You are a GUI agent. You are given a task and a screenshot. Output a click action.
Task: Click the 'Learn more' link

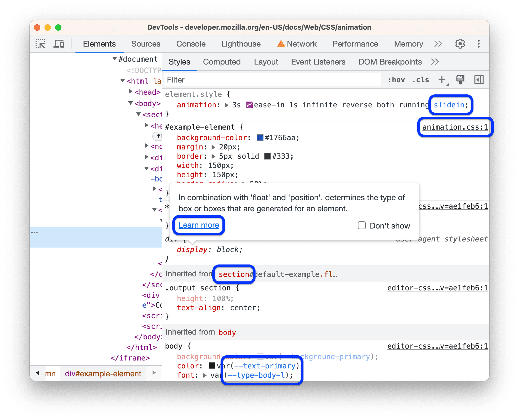199,225
